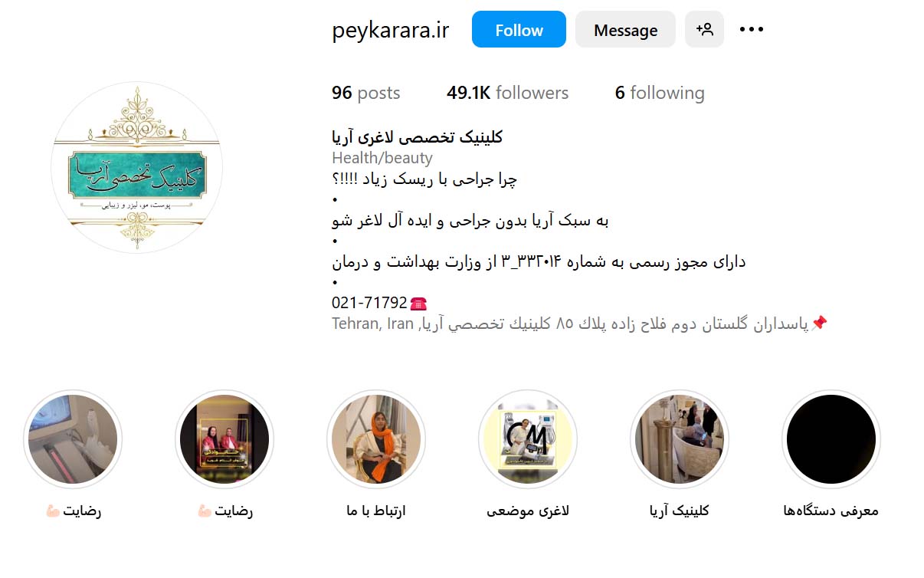Open the ارتباط با ما story highlight

click(x=376, y=439)
